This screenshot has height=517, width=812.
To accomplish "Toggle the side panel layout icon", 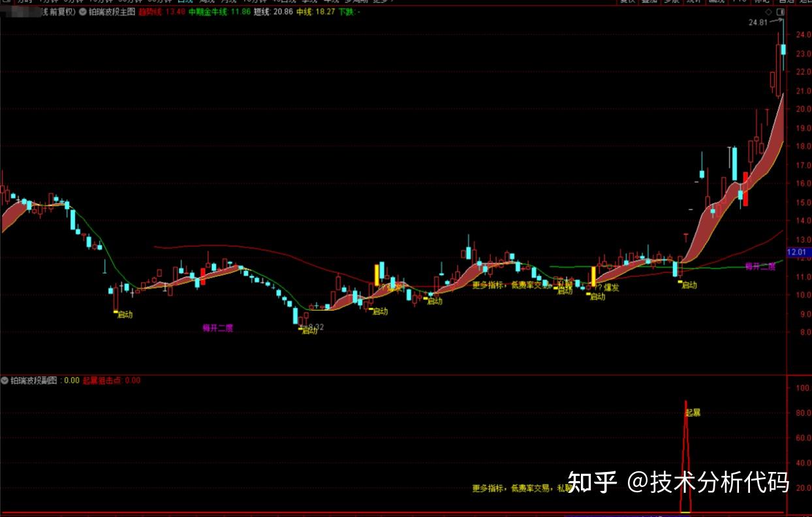I will click(779, 12).
